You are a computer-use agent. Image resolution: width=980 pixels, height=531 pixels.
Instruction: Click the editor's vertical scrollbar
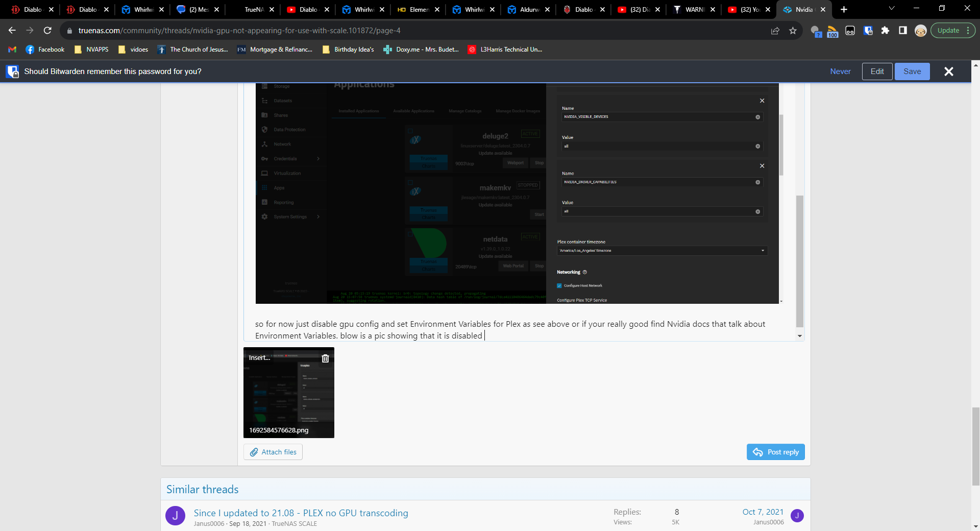[x=800, y=260]
